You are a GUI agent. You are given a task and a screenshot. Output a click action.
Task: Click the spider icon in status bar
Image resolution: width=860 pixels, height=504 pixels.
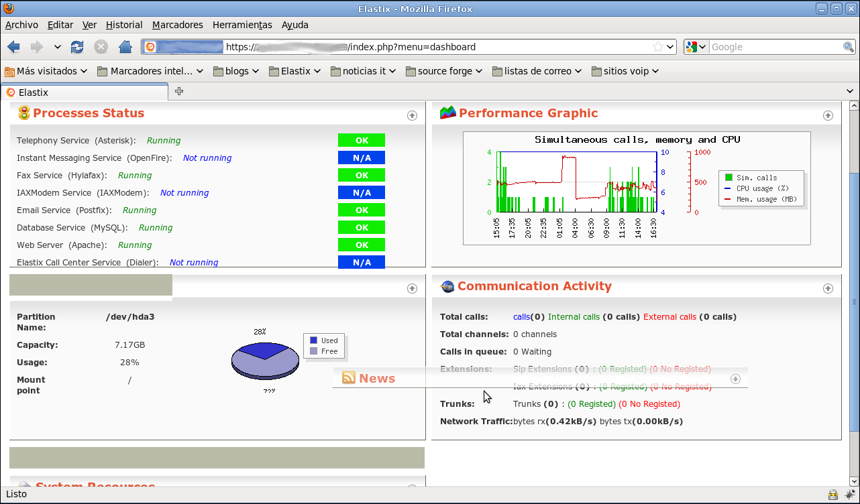point(851,495)
